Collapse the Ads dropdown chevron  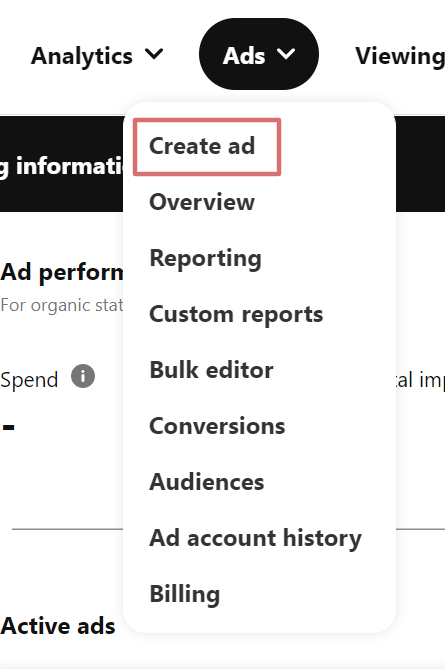(x=286, y=54)
